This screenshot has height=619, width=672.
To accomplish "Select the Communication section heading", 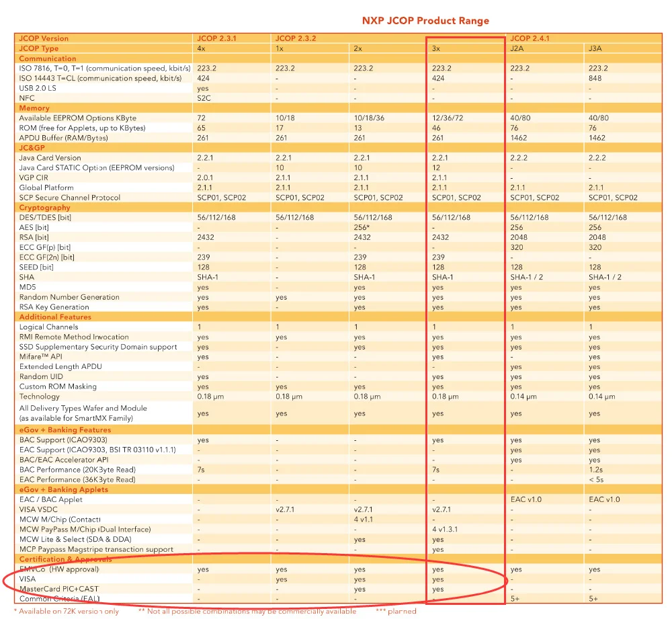I will [47, 58].
